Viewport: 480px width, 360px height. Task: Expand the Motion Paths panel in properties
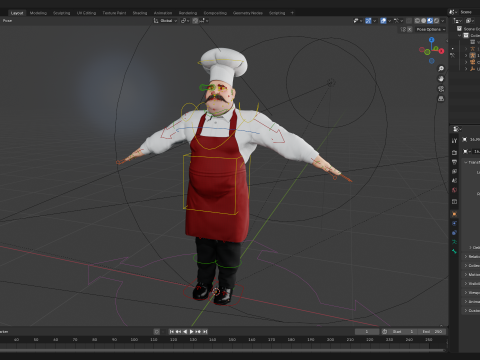click(472, 274)
